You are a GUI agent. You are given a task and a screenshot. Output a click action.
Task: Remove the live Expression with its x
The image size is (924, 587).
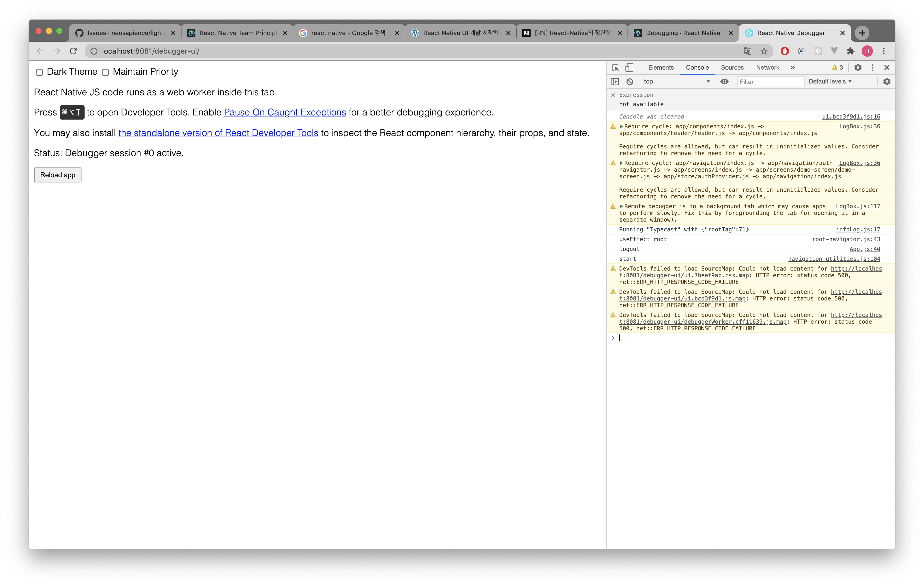(x=613, y=95)
